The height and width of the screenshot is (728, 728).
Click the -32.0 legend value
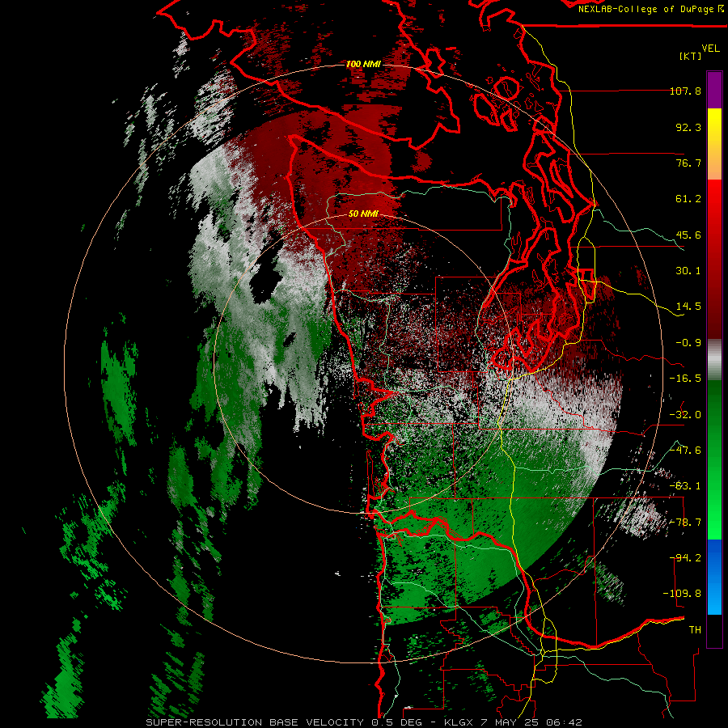coord(685,415)
